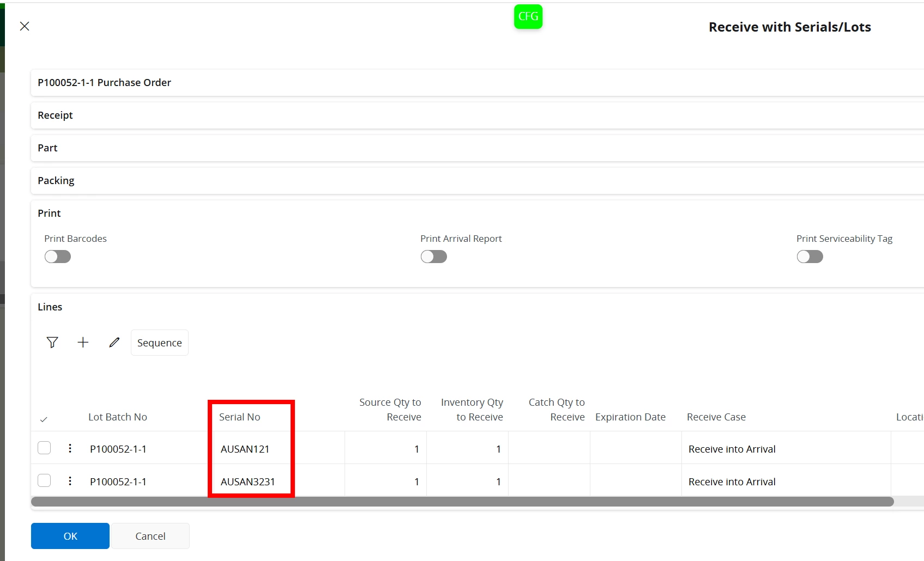924x561 pixels.
Task: Turn on Print Arrival Report
Action: coord(434,257)
